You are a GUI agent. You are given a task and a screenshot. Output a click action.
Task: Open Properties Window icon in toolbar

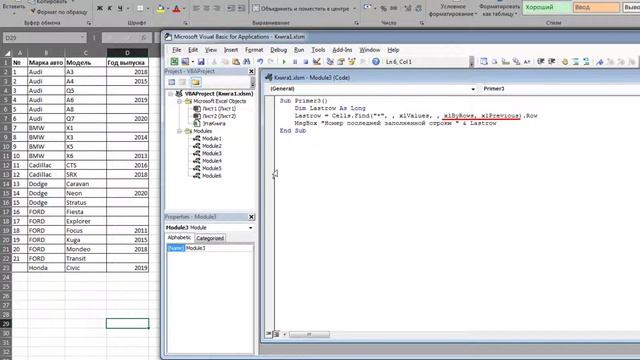tap(340, 62)
